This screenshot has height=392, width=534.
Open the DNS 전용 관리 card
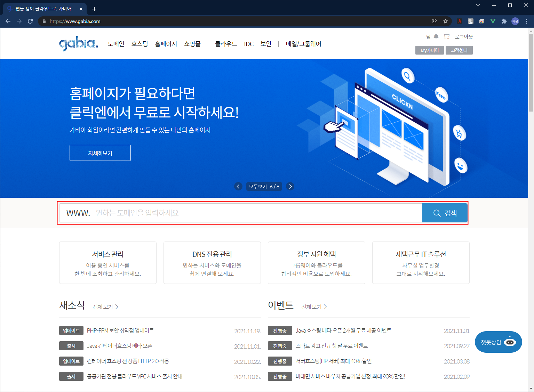pos(212,263)
